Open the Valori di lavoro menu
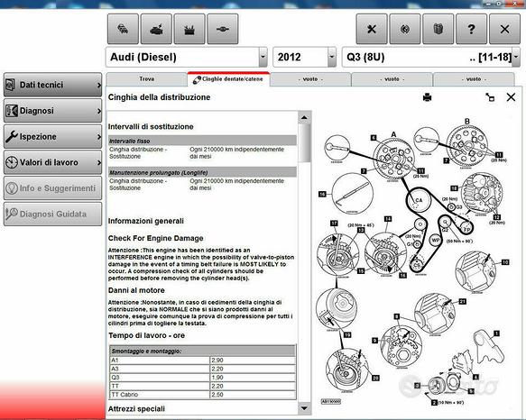Viewport: 526px width, 420px height. pyautogui.click(x=52, y=162)
